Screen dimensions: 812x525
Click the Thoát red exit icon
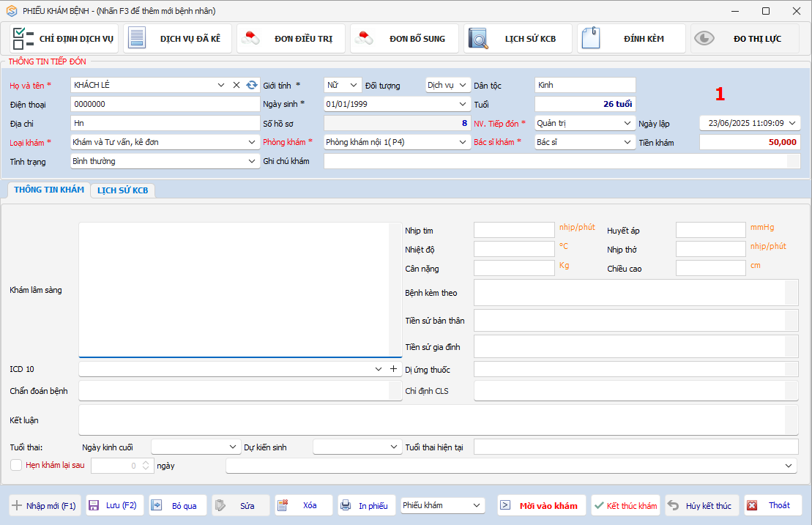pos(752,505)
